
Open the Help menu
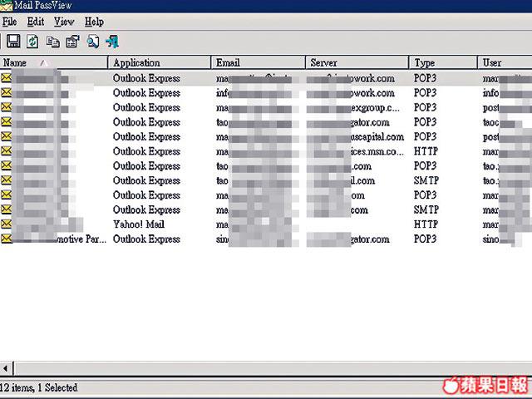(94, 22)
